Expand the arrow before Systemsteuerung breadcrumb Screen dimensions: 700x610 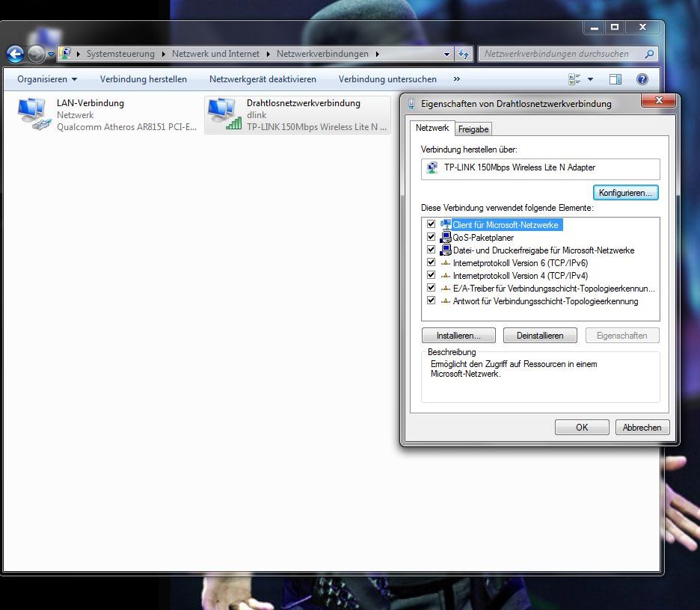79,54
